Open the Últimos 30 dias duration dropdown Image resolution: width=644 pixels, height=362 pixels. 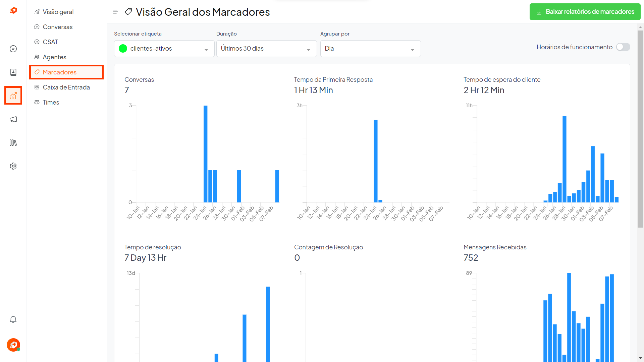[x=266, y=49]
